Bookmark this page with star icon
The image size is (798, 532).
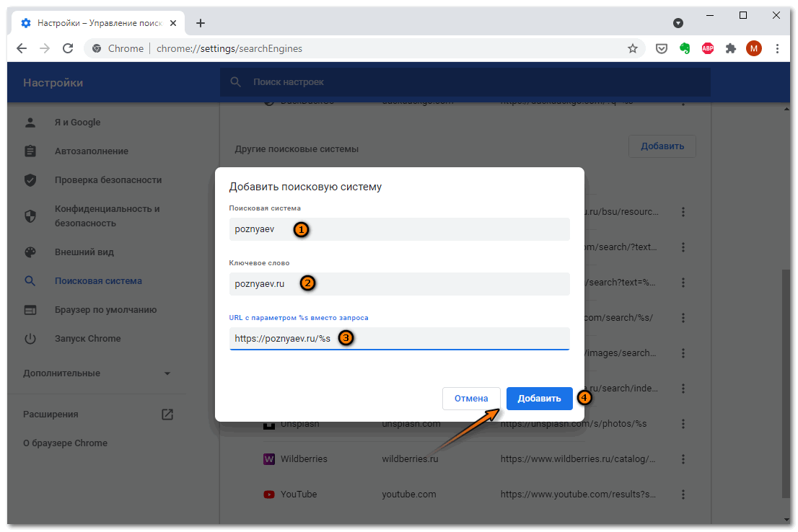tap(633, 49)
